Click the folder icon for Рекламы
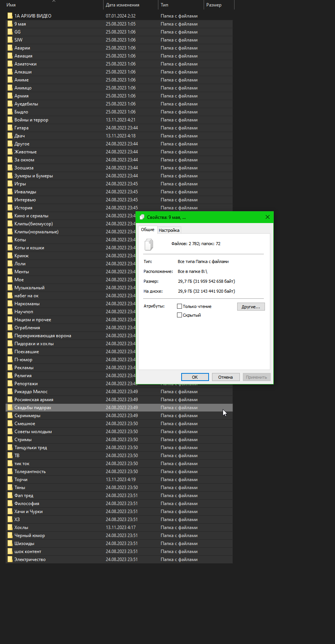Image resolution: width=335 pixels, height=644 pixels. point(10,368)
